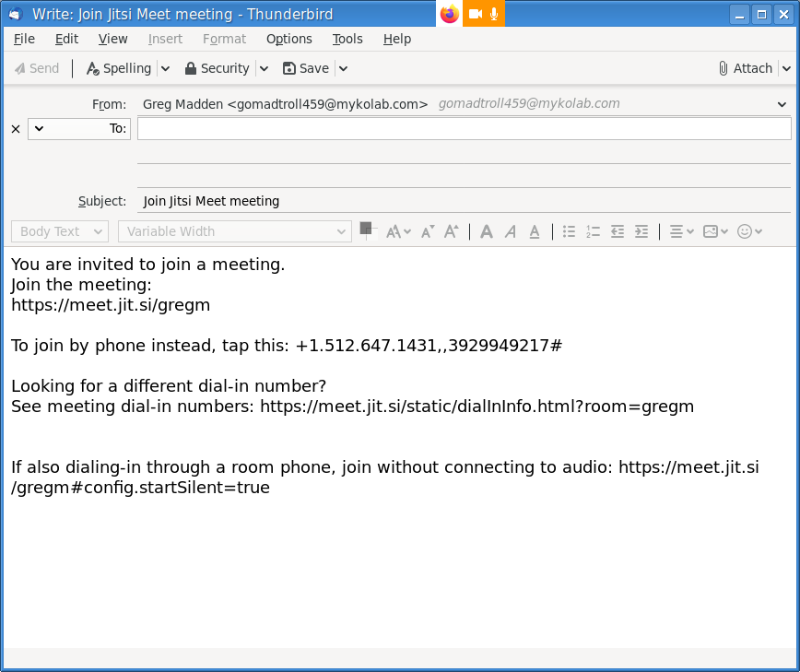Open the Insert menu

coord(165,39)
